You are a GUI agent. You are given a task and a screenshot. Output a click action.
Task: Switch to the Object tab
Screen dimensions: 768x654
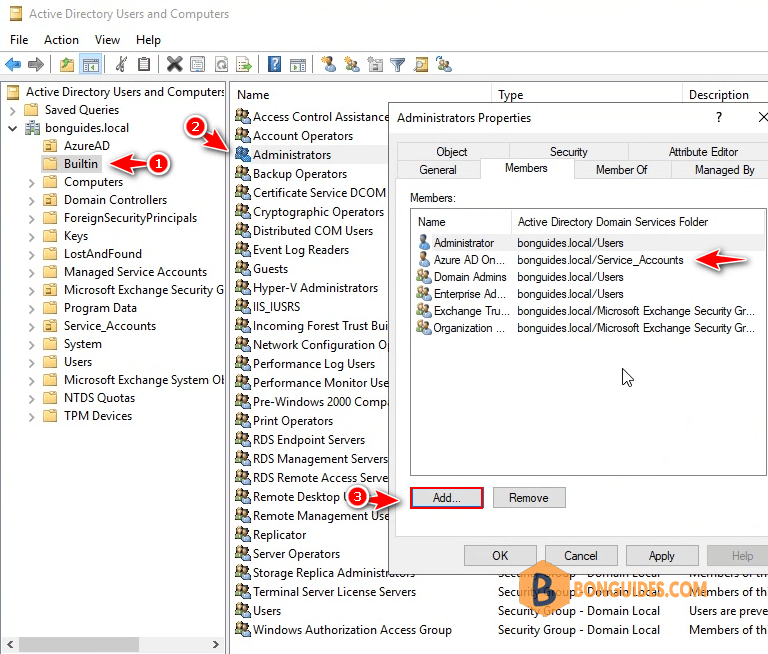pos(452,152)
